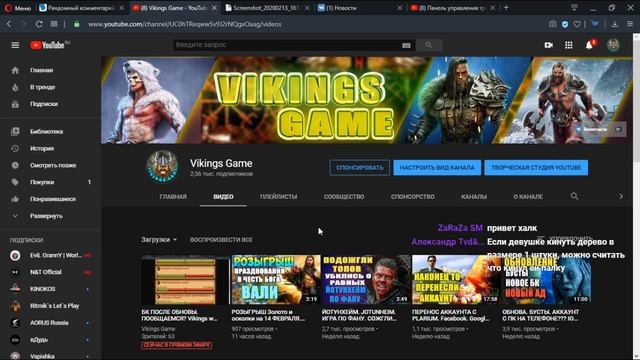Open the on-screen keyboard icon in search
Screen dimensions: 640x360
click(x=406, y=45)
